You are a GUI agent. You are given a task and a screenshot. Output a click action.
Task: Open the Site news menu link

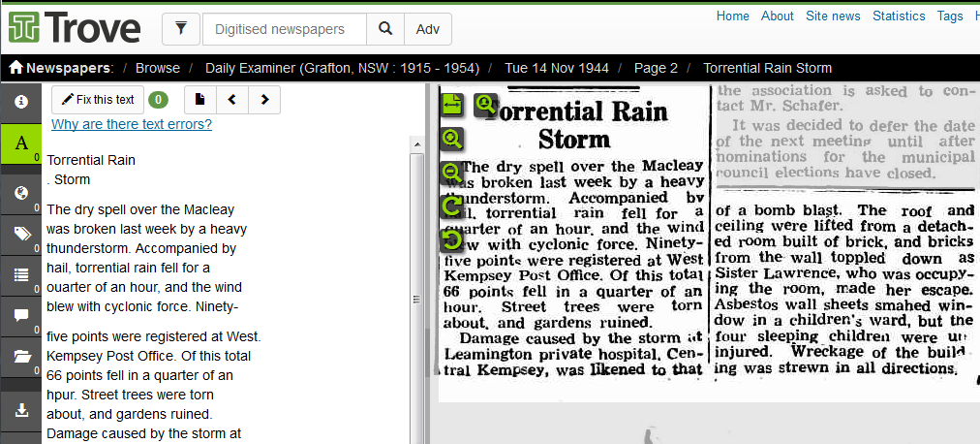pos(833,16)
